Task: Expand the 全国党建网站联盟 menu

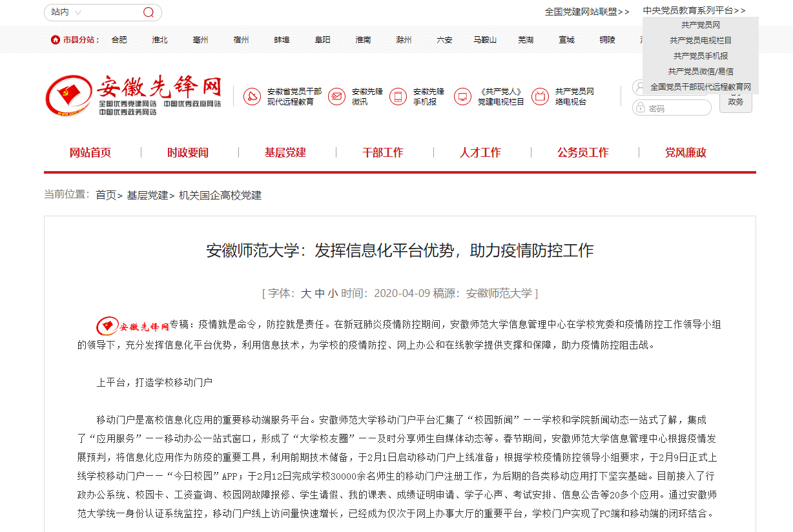Action: [x=586, y=12]
